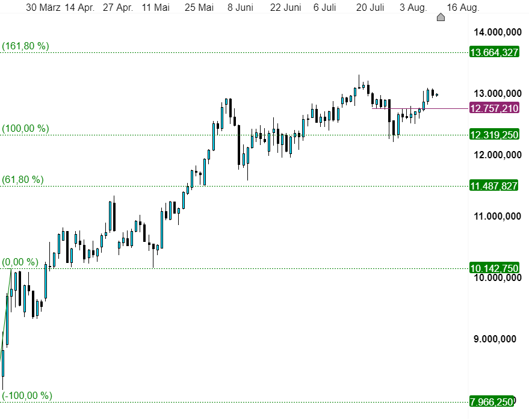The width and height of the screenshot is (529, 420).
Task: Click the (100,00 %) Fibonacci label
Action: [x=25, y=128]
